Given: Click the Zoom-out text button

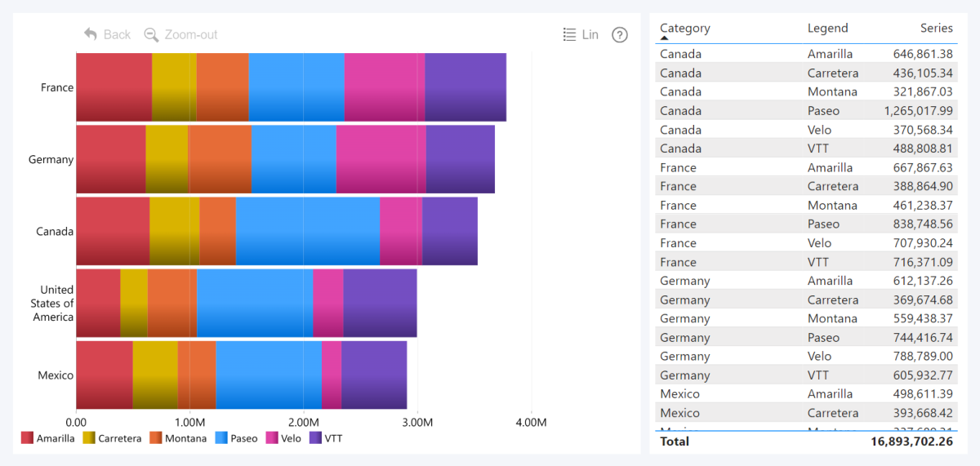Looking at the screenshot, I should point(191,34).
